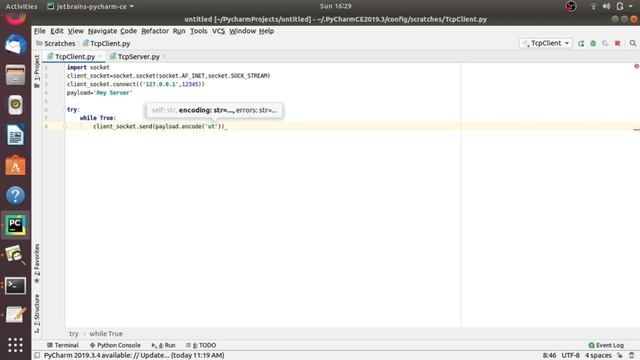Click the PyCharm dock icon

16,225
